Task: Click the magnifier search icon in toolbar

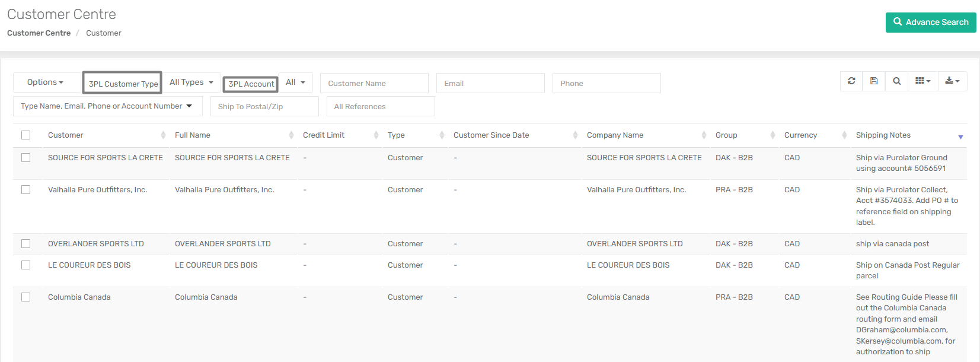Action: click(x=897, y=81)
